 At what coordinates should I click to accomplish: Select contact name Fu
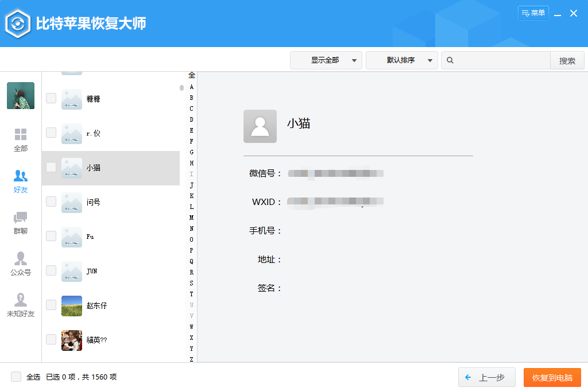pos(90,237)
